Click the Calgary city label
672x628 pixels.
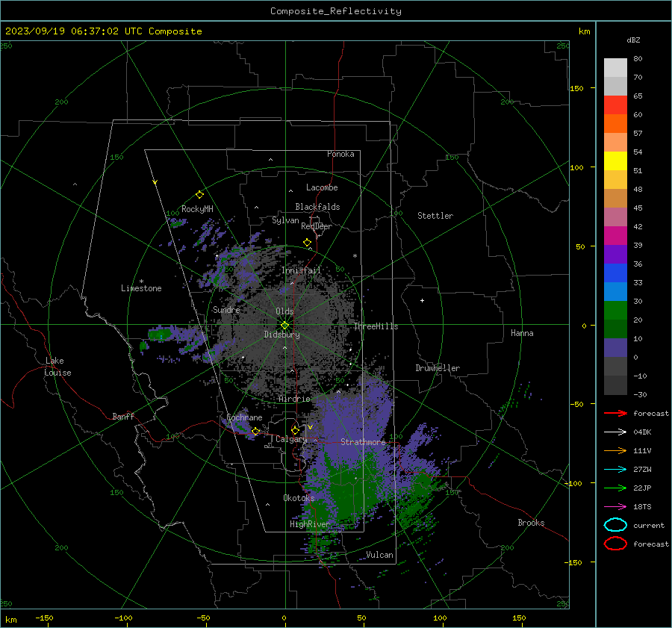click(x=291, y=439)
